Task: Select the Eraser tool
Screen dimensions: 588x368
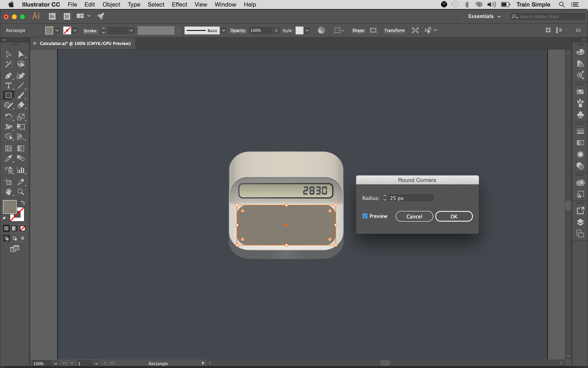Action: (x=21, y=105)
